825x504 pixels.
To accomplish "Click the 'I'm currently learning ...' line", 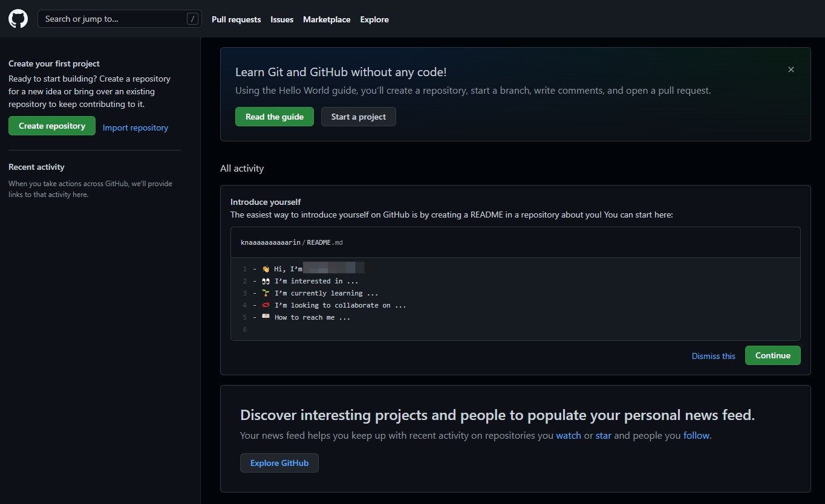I will tap(327, 293).
